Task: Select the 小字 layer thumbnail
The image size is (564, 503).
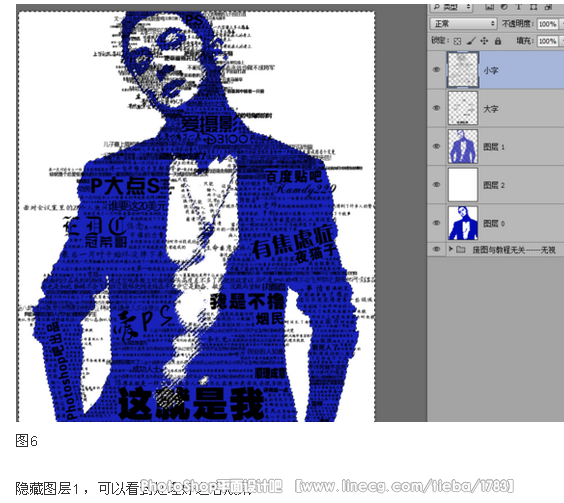Action: (x=463, y=69)
